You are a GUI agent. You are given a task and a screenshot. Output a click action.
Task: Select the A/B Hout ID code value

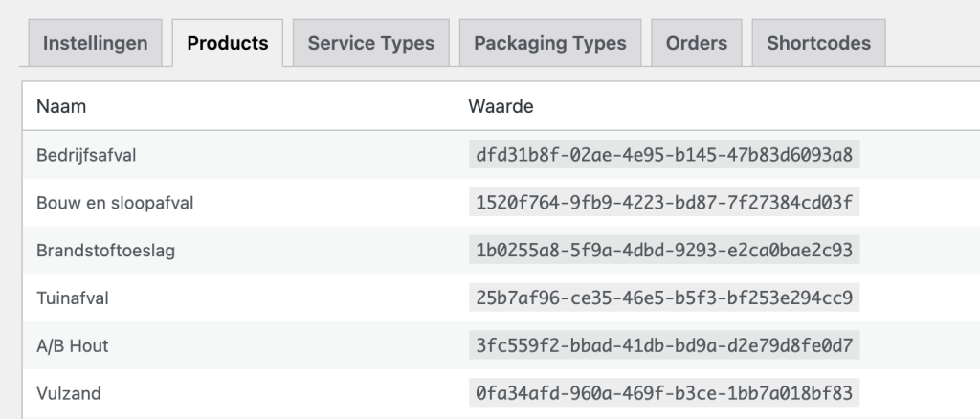coord(663,345)
